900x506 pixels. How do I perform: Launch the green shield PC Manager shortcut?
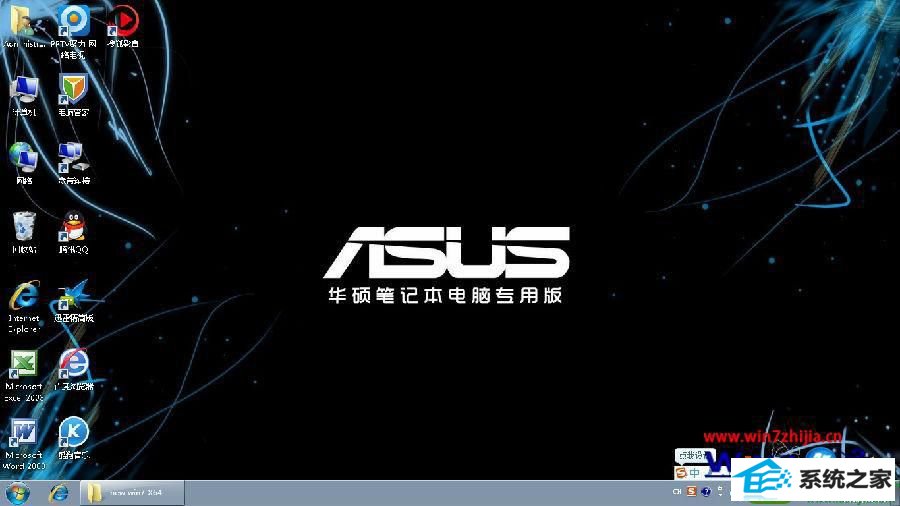(x=73, y=96)
